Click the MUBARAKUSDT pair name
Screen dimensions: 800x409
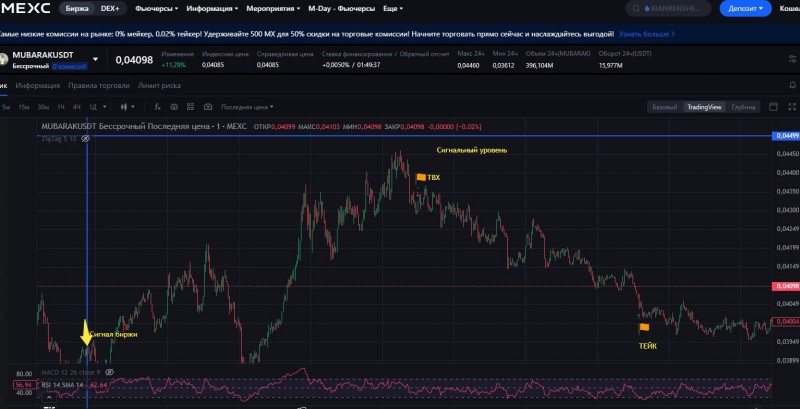[43, 55]
